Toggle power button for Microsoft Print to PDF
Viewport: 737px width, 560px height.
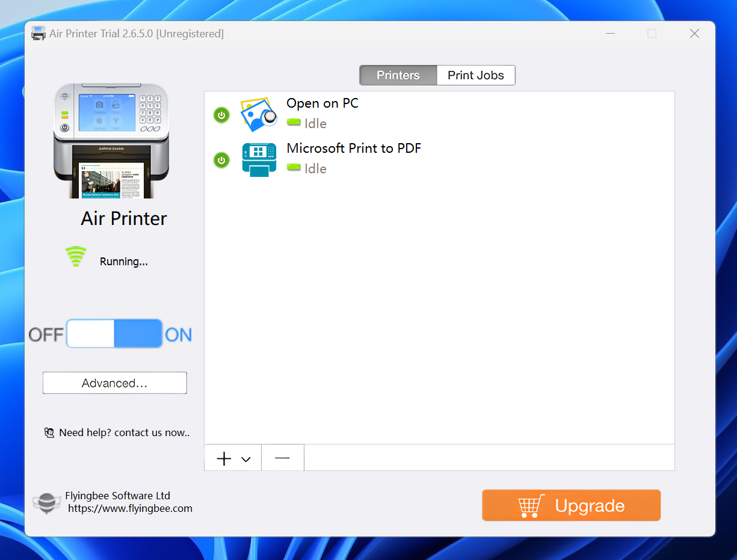click(221, 160)
